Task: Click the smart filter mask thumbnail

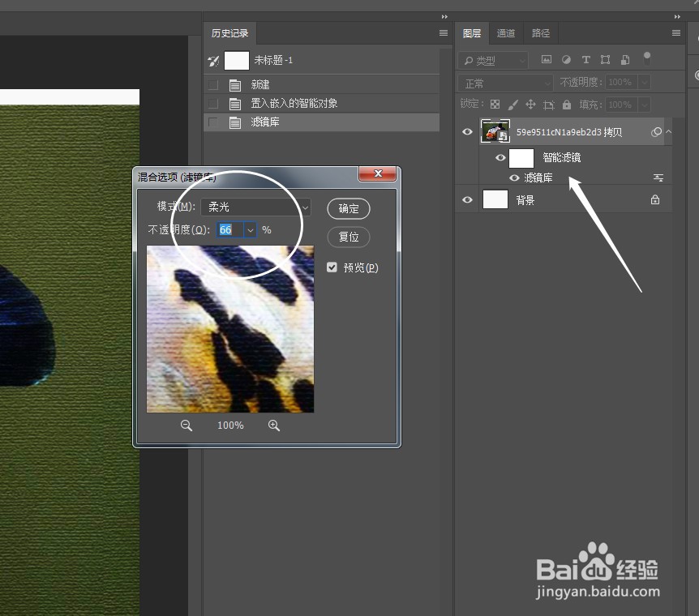Action: click(x=521, y=158)
